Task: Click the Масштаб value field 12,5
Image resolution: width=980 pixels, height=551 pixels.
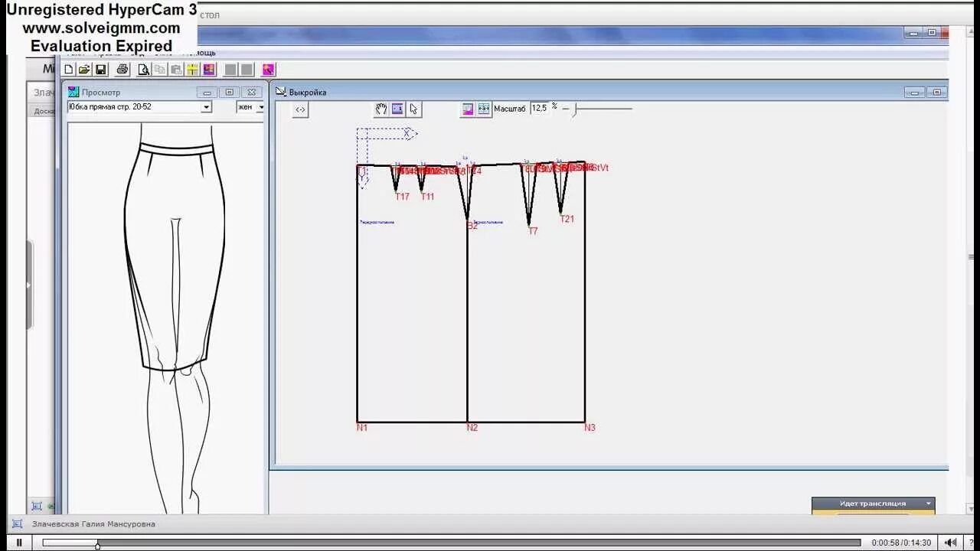Action: click(x=540, y=108)
